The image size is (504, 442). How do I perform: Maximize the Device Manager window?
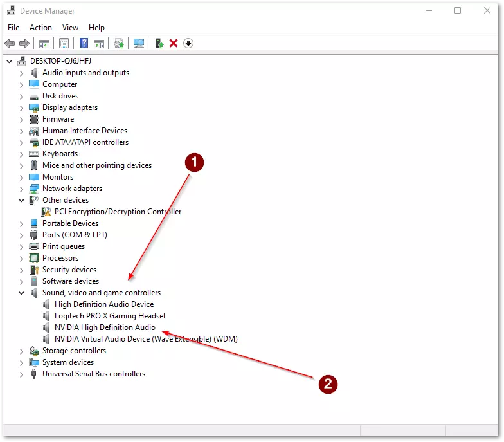click(458, 10)
